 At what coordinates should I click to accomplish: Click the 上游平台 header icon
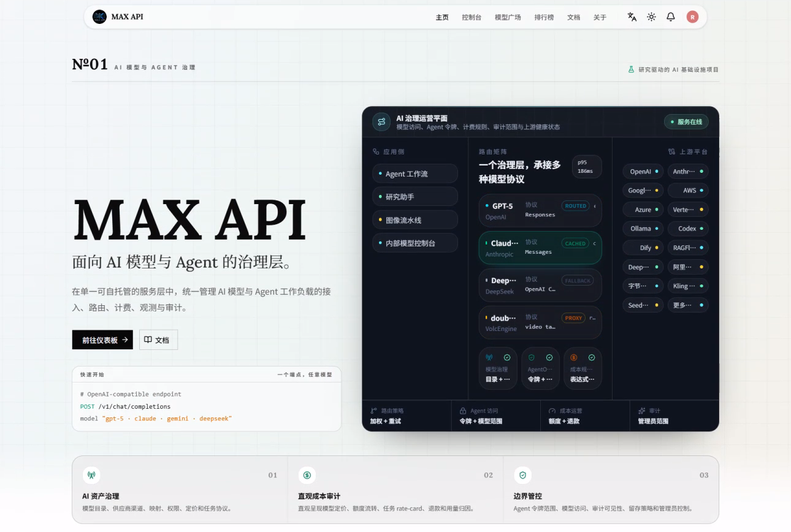coord(671,151)
